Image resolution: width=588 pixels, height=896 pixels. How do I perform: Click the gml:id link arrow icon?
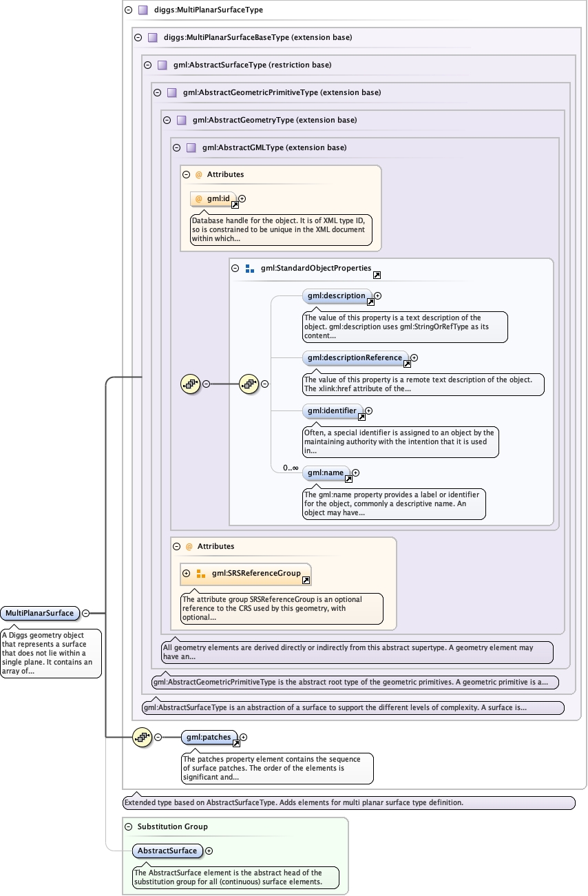click(235, 205)
